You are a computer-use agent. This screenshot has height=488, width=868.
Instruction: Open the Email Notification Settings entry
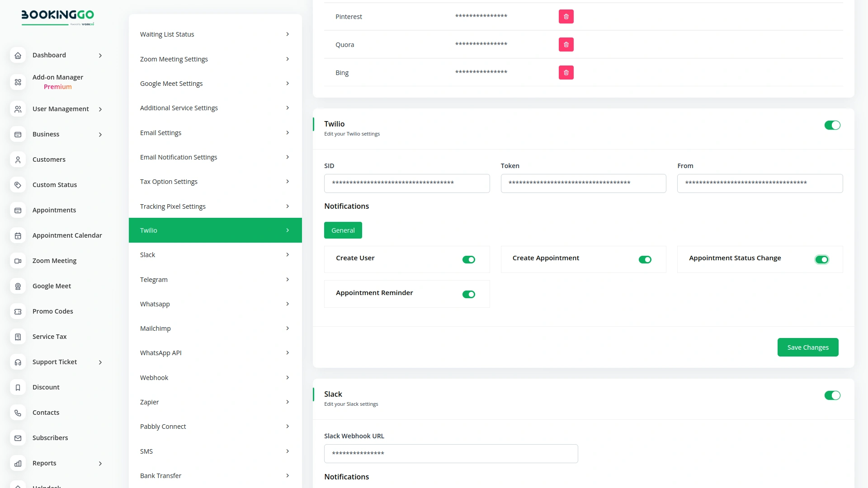[x=215, y=157]
